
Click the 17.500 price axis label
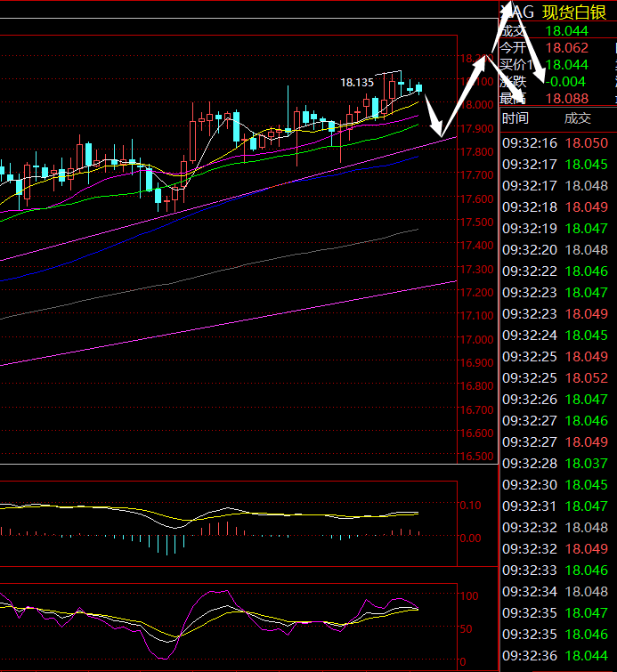coord(476,222)
